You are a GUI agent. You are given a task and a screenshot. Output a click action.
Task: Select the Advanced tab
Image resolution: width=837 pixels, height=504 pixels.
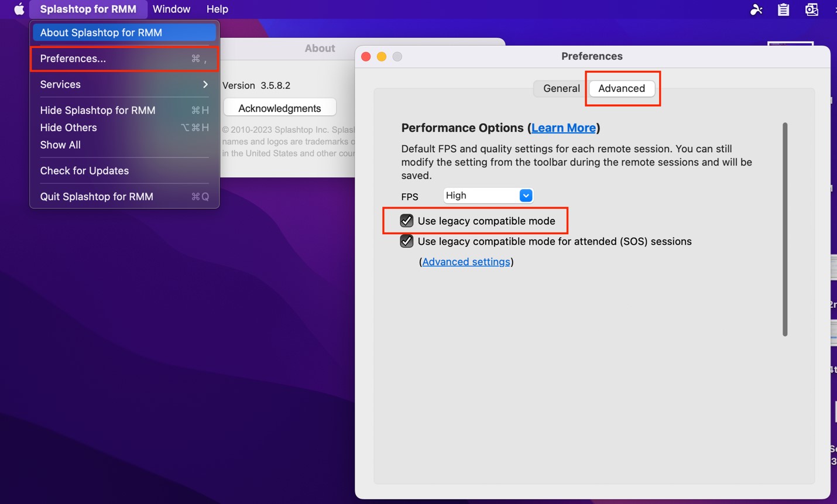(622, 88)
